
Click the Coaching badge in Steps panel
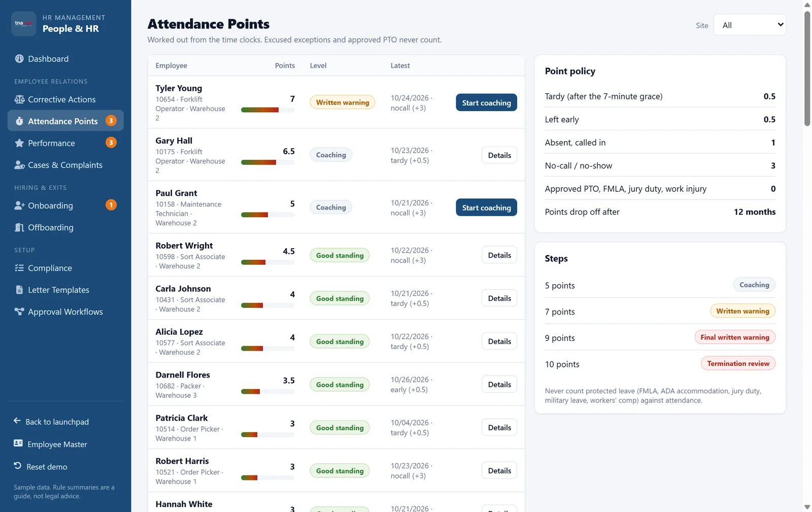pos(754,285)
